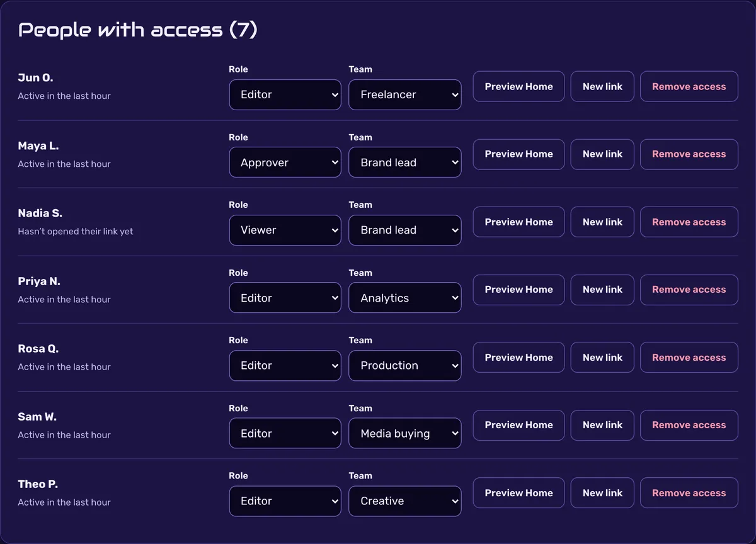The width and height of the screenshot is (756, 544).
Task: Click Preview Home for Priya N.
Action: click(518, 290)
